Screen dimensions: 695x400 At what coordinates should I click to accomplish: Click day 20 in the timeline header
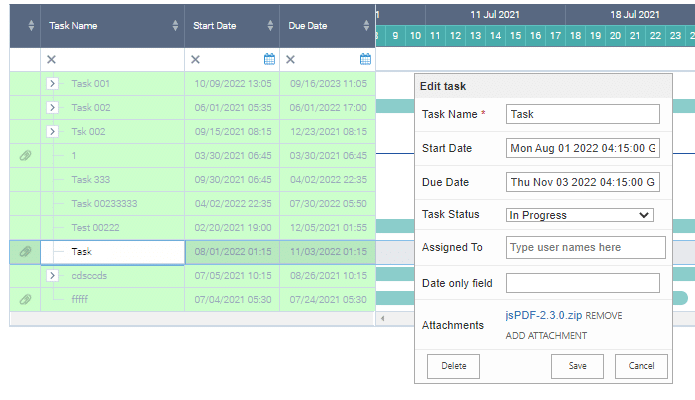pos(615,35)
